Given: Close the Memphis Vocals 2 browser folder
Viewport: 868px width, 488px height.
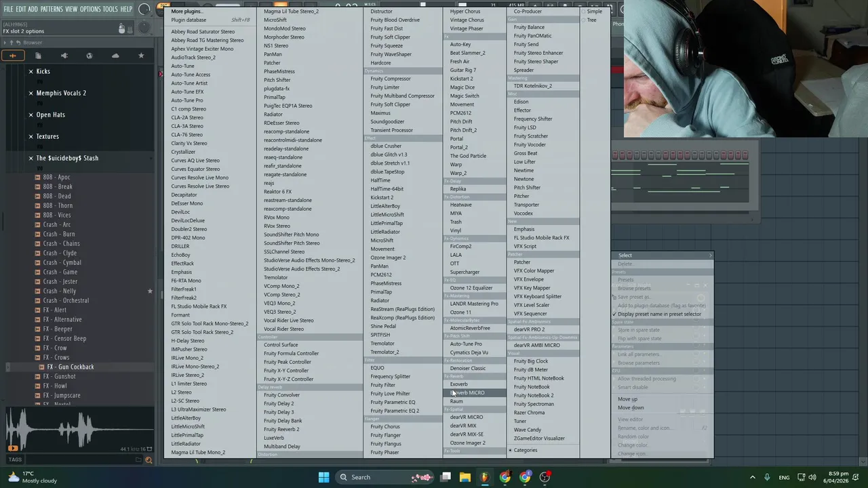Looking at the screenshot, I should (x=31, y=93).
